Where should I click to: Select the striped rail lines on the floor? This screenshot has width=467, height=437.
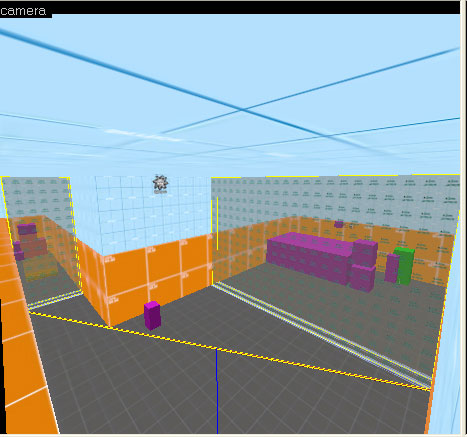[322, 333]
